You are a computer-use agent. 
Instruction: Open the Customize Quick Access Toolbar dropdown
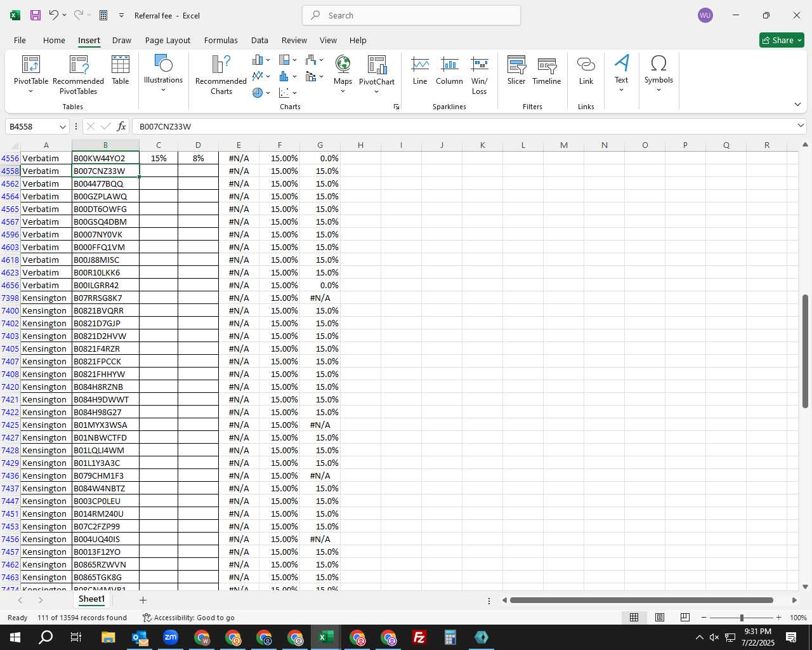tap(121, 15)
